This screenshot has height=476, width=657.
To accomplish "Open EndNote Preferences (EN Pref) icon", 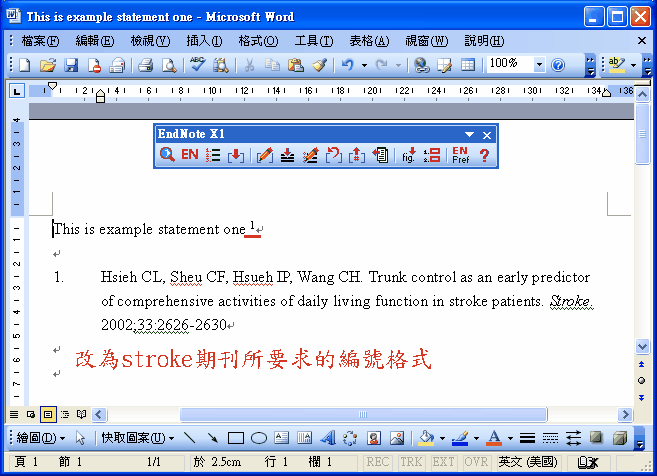I will click(x=460, y=155).
